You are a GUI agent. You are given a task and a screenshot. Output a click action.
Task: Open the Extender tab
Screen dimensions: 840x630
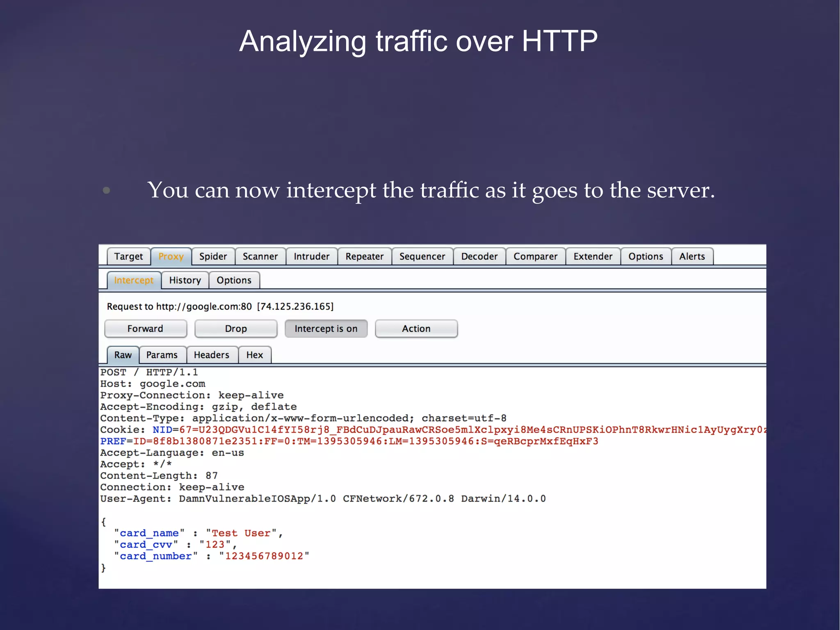(593, 256)
